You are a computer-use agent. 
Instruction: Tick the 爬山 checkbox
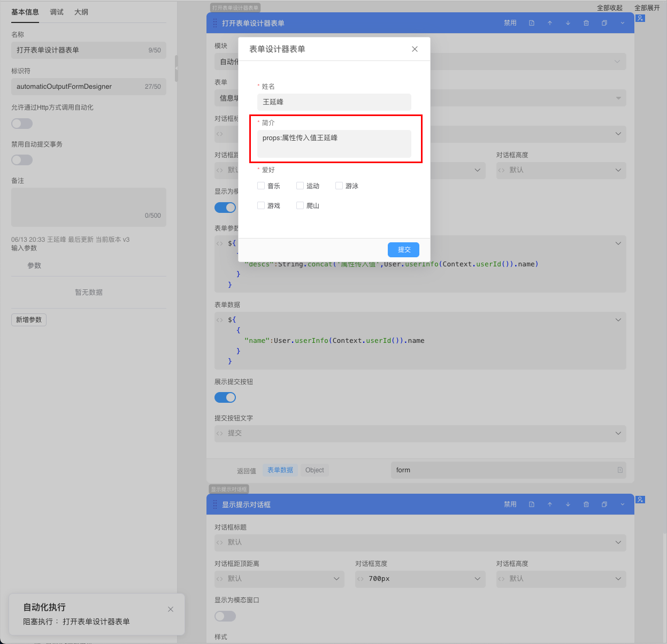[300, 205]
